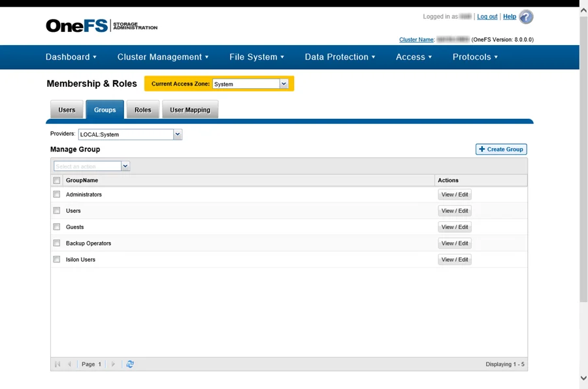The height and width of the screenshot is (389, 588).
Task: Click the Displaying 1 - 5 status text
Action: point(505,364)
